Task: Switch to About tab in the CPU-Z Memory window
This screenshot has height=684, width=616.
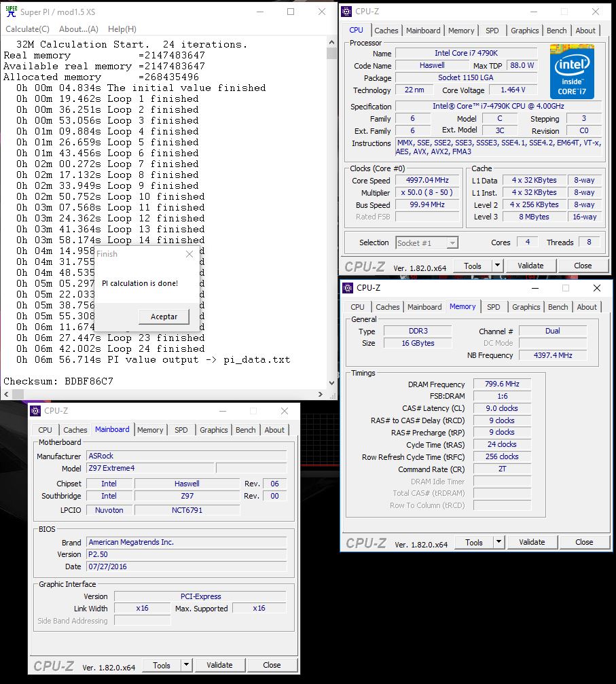Action: (587, 307)
